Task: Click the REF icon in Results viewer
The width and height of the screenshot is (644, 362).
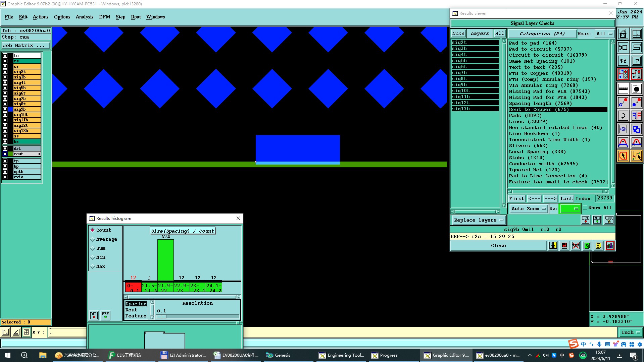Action: point(597,220)
